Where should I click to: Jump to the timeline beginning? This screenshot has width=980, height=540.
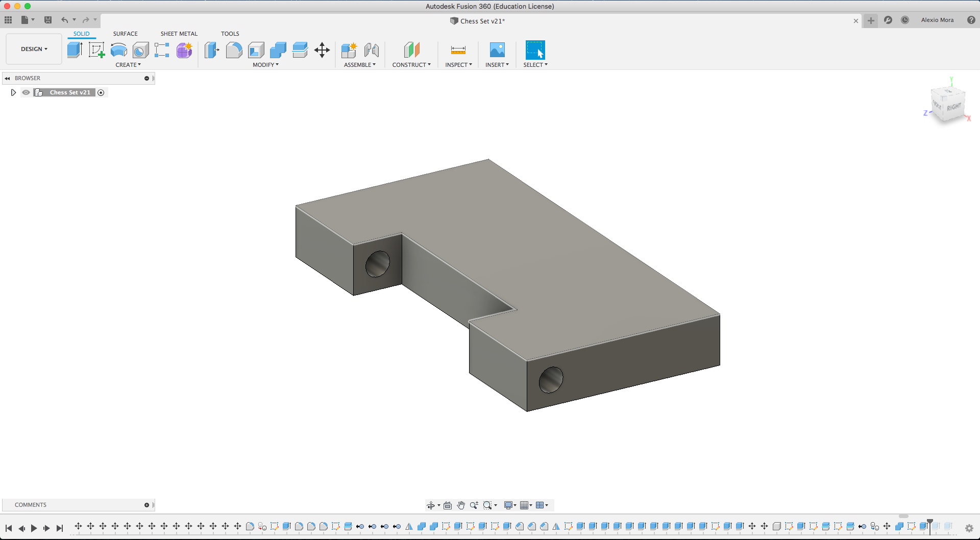pos(9,528)
